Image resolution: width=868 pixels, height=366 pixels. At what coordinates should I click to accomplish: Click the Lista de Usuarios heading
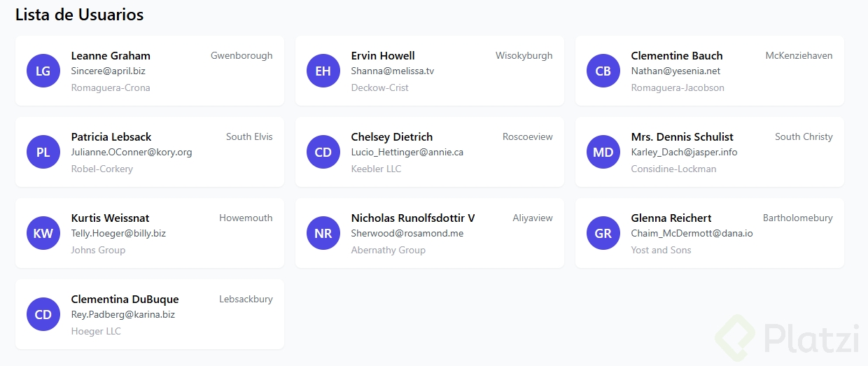(x=79, y=15)
